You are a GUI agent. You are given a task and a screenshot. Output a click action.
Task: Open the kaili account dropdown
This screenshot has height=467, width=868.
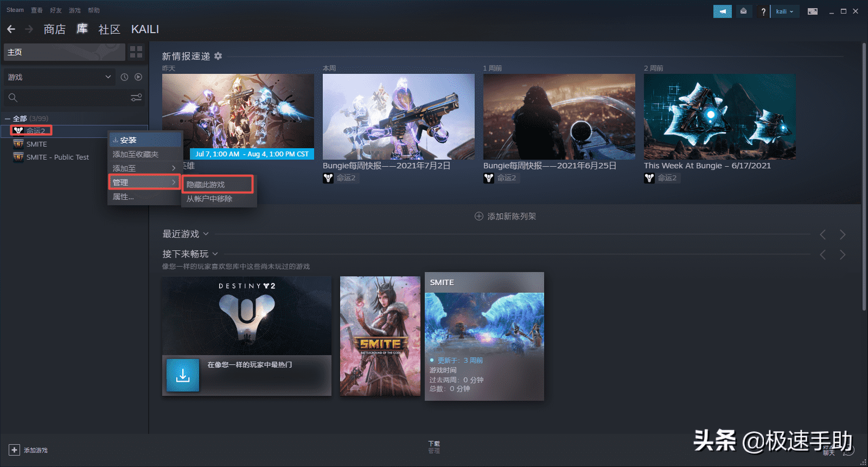point(784,11)
